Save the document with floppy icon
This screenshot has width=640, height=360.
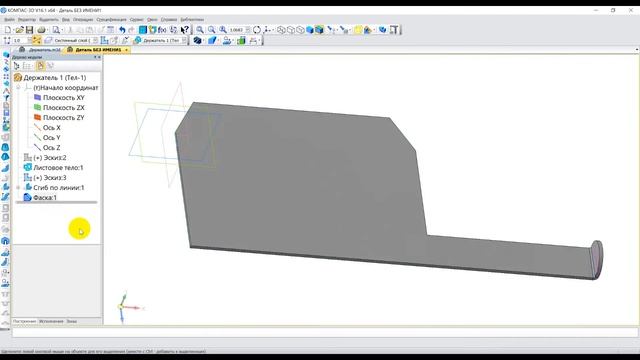[29, 30]
